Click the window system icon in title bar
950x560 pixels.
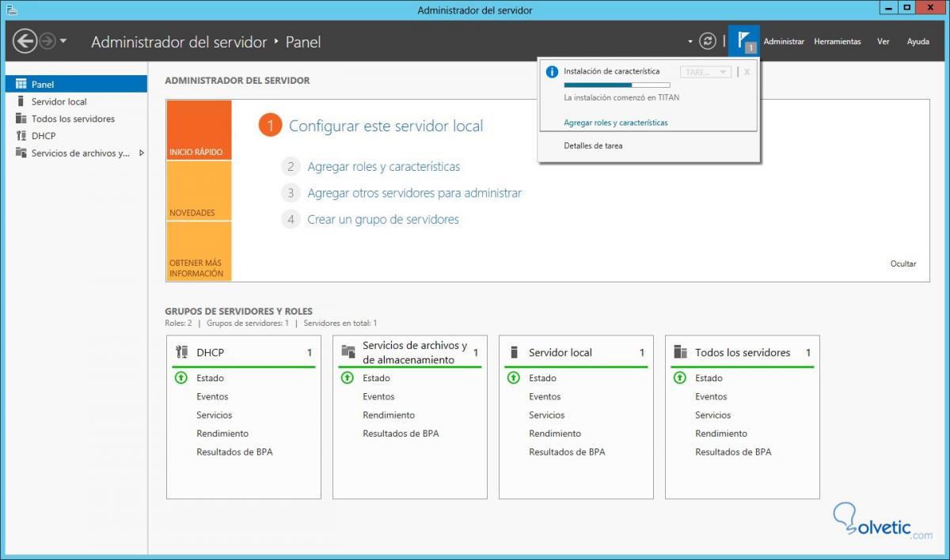[x=10, y=9]
